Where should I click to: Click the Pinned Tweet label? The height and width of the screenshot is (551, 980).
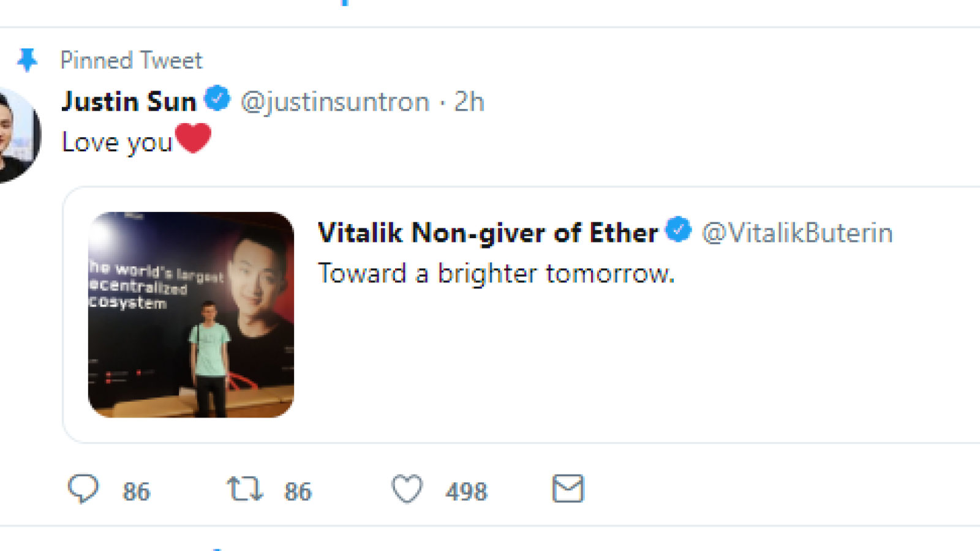[x=131, y=61]
